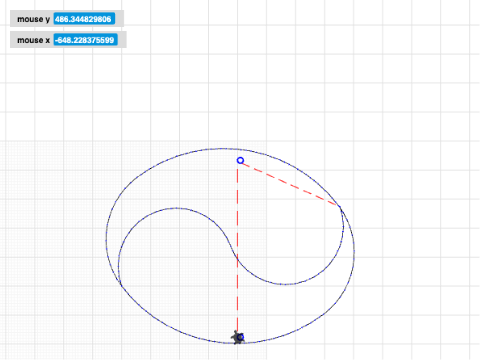The image size is (480, 360).
Task: Click where the S-curve crosses the vertical dashed line
Action: pos(237,257)
